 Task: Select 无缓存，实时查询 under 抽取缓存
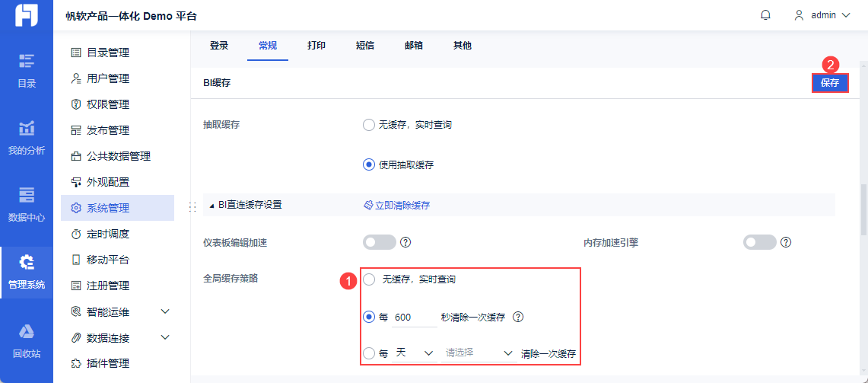(369, 125)
